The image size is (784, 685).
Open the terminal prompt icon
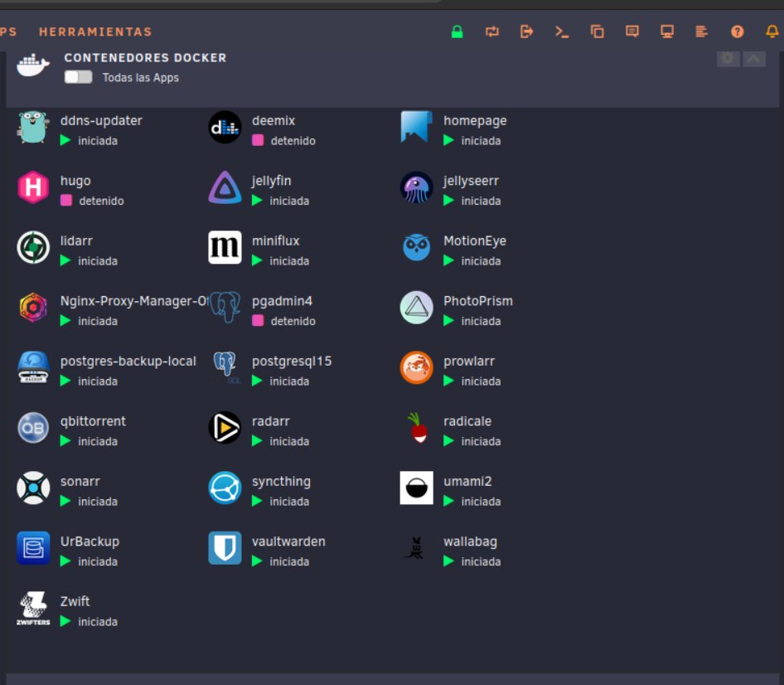click(562, 32)
